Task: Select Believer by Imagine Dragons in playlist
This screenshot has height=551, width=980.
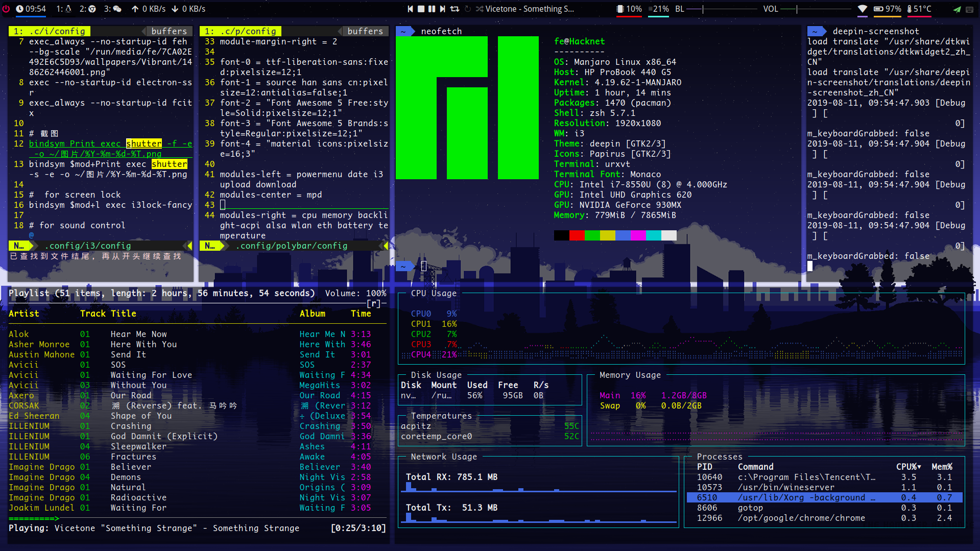Action: click(131, 466)
